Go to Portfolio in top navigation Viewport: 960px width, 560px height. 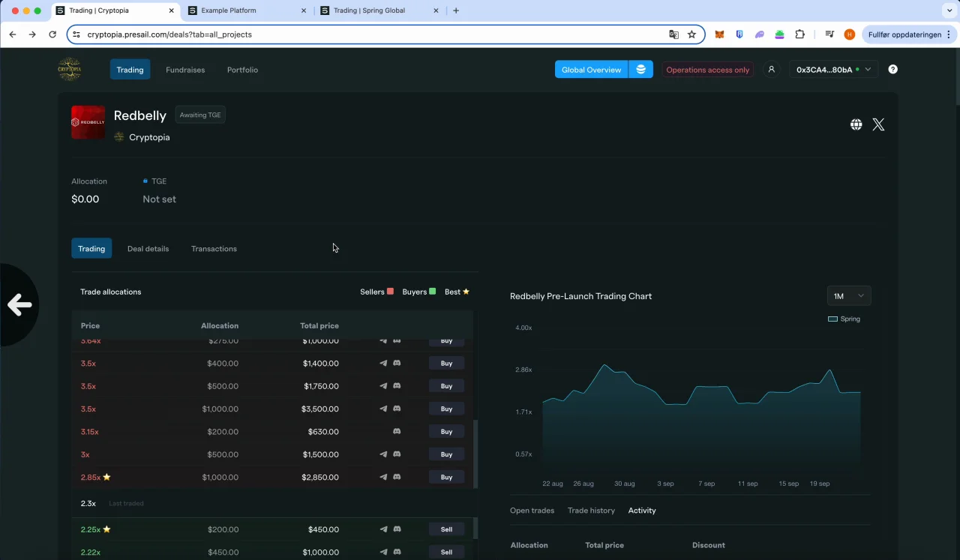242,70
